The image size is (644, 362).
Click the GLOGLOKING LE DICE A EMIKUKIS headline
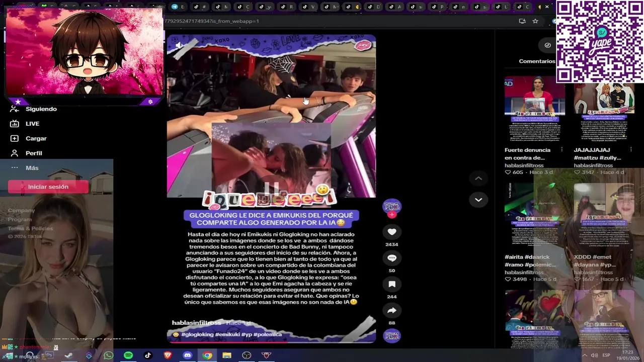pos(271,219)
